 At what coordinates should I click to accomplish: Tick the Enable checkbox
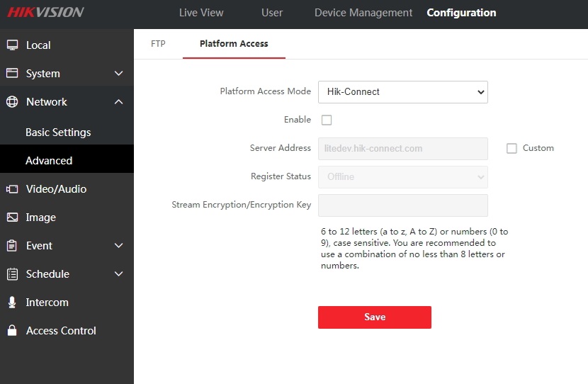tap(327, 120)
